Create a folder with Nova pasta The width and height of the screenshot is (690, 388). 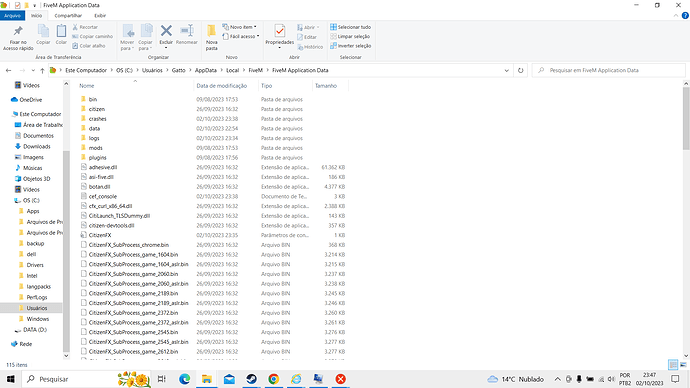[x=212, y=37]
